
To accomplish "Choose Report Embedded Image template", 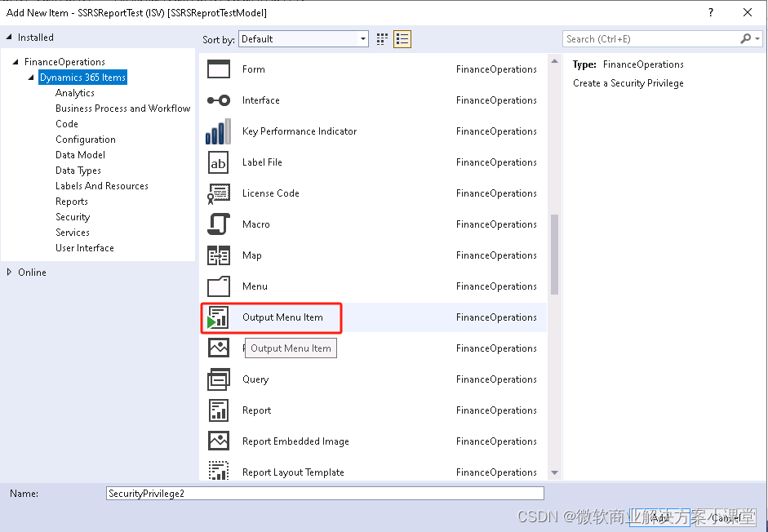I will (x=373, y=441).
